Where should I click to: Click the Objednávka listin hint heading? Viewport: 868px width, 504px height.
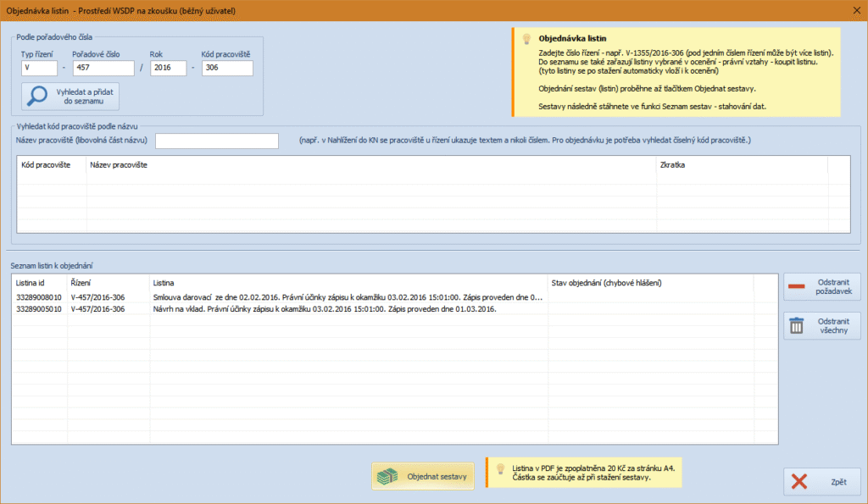[x=572, y=39]
